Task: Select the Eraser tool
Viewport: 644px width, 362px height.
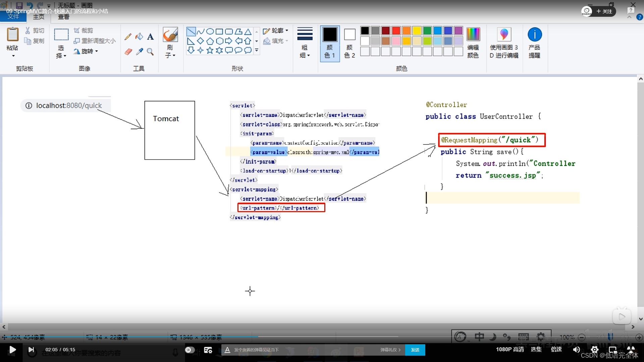Action: click(x=128, y=52)
